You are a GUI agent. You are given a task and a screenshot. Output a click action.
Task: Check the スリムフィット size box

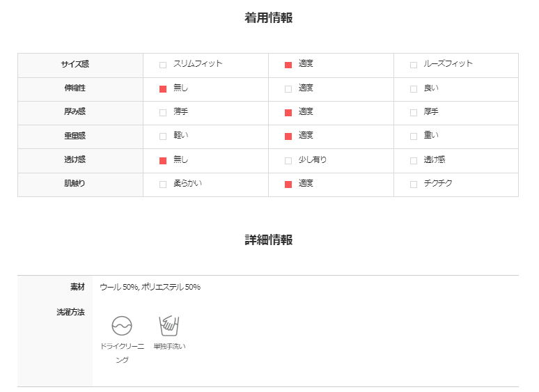click(163, 65)
